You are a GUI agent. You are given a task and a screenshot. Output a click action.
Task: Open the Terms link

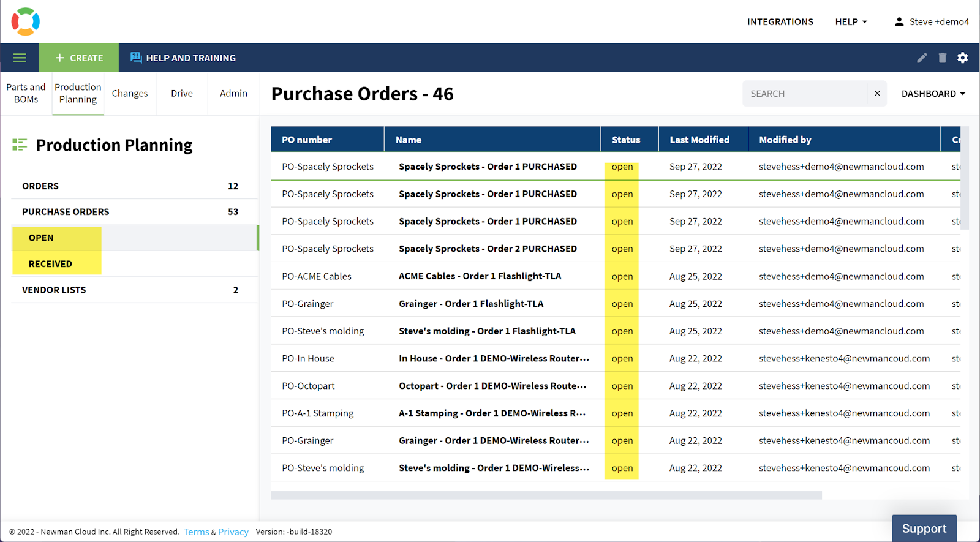click(197, 532)
